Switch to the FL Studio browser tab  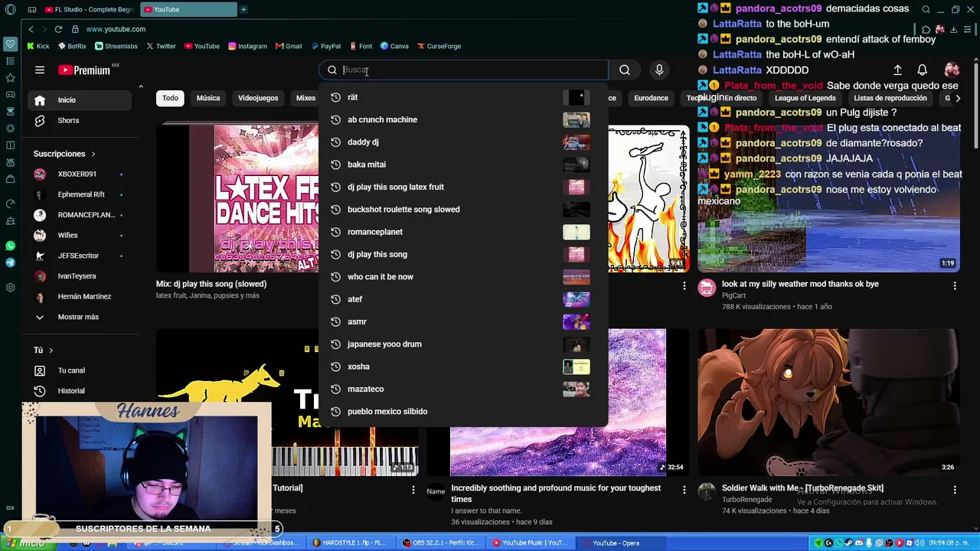89,9
